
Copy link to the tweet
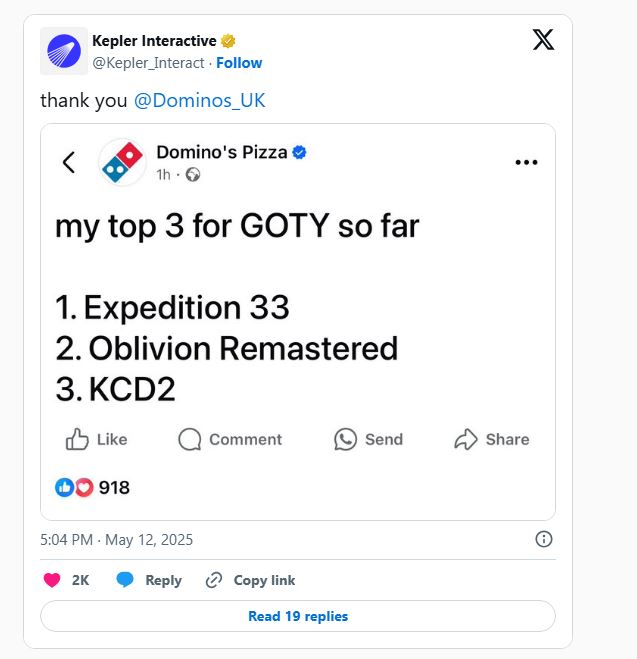(250, 580)
